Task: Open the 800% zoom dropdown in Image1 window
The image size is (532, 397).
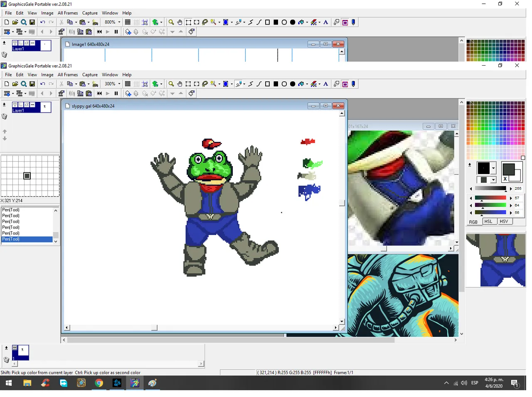Action: click(119, 22)
